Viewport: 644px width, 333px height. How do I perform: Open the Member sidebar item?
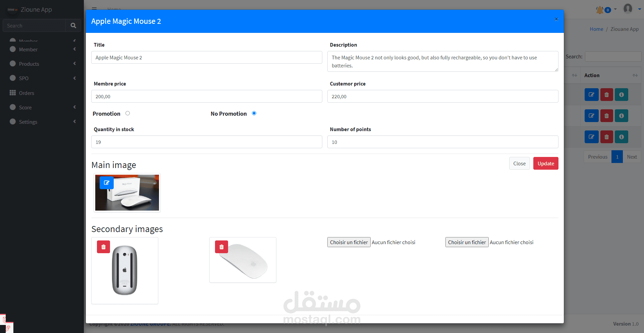(42, 49)
